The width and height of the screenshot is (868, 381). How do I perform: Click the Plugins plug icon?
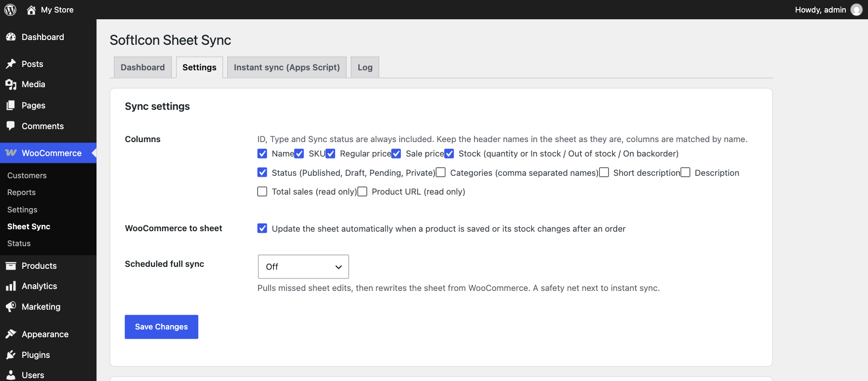[x=11, y=355]
